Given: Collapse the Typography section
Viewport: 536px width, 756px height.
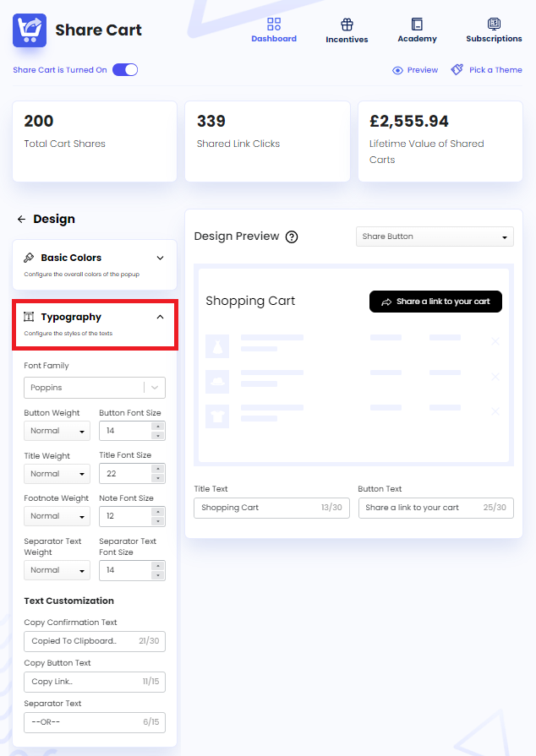Looking at the screenshot, I should [x=160, y=316].
